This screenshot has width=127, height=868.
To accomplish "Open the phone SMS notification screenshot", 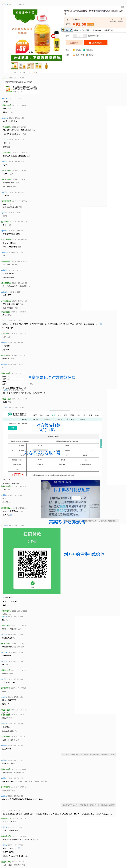I will [70, 499].
